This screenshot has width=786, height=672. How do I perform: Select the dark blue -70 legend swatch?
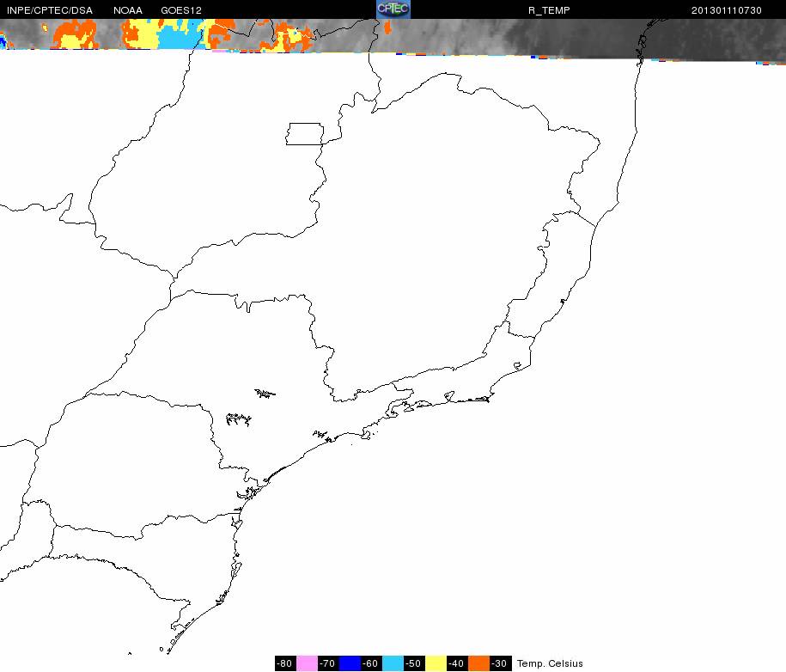click(350, 663)
